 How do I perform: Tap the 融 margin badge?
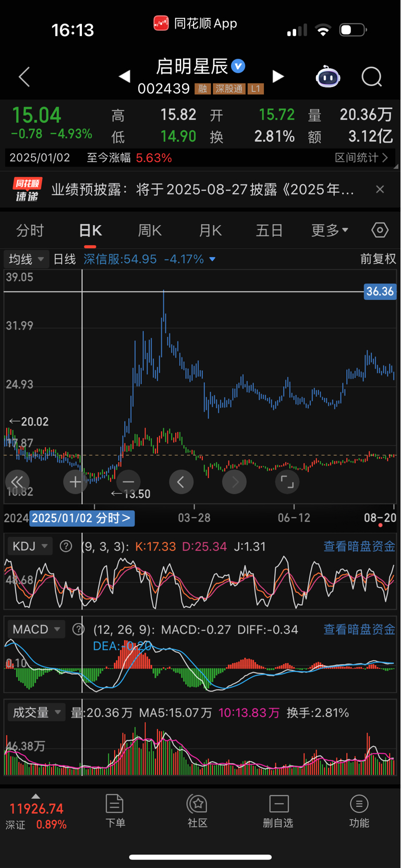pos(202,89)
